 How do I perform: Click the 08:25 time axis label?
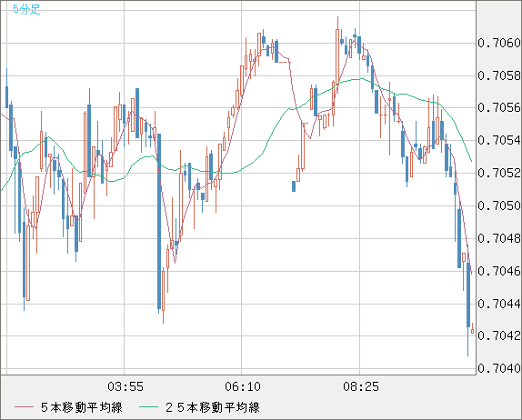click(x=361, y=386)
